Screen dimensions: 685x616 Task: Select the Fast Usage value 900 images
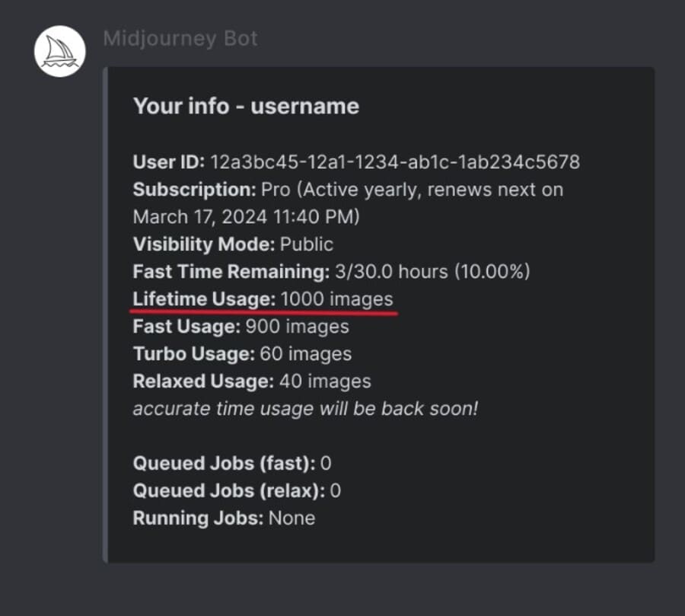click(x=297, y=327)
